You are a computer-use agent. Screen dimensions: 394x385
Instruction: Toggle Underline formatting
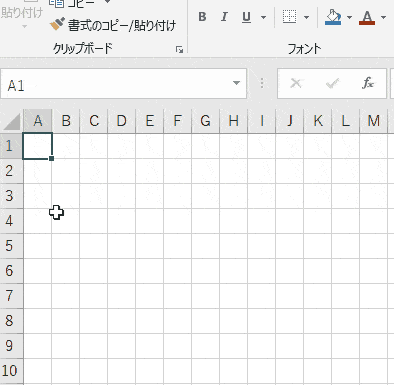coord(246,17)
